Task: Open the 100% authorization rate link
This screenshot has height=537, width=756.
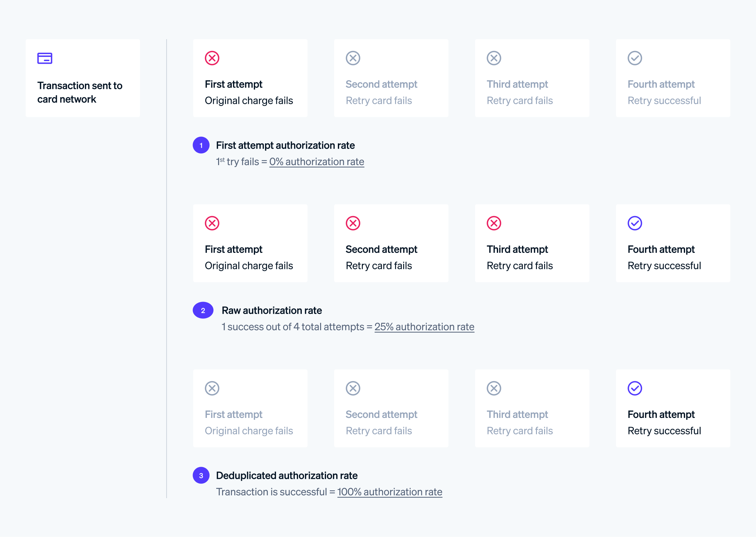Action: point(390,492)
